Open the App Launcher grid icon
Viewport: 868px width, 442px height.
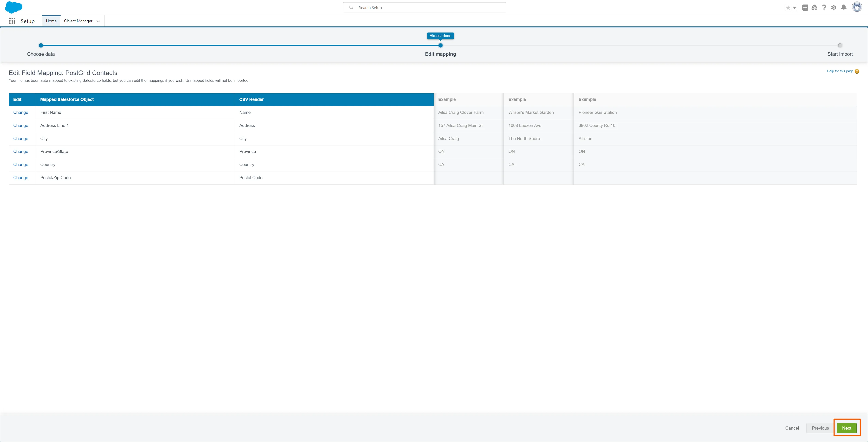(x=12, y=21)
